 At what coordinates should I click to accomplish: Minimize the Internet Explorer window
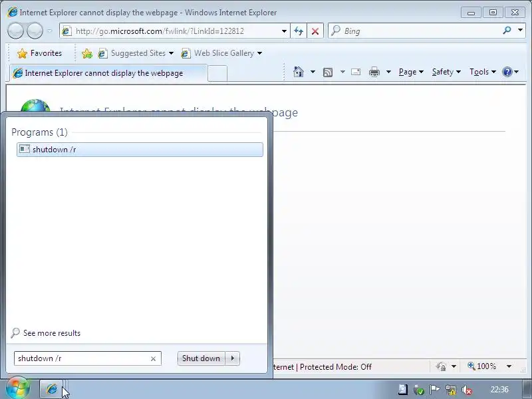471,13
